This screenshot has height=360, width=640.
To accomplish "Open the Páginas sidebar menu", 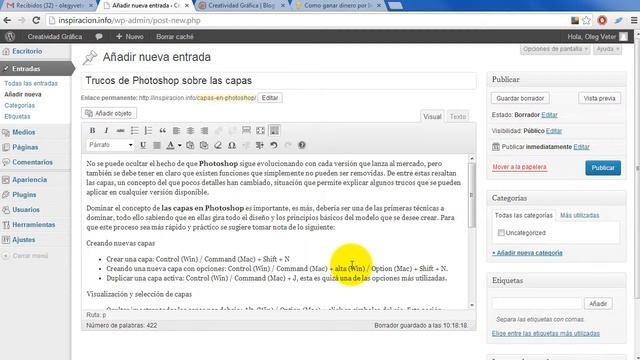I will 25,147.
